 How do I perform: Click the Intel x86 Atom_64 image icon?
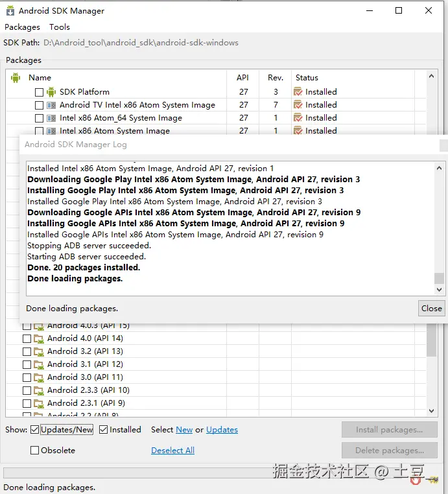[x=51, y=118]
